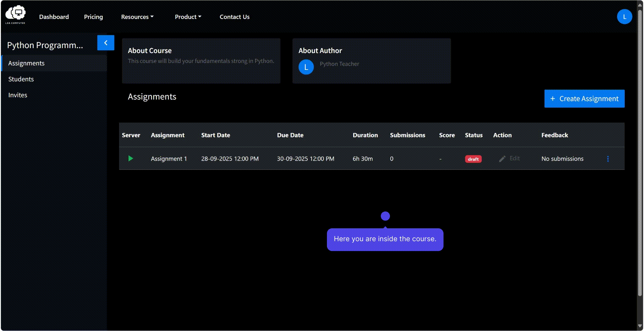Open Contact Us page

[x=234, y=17]
